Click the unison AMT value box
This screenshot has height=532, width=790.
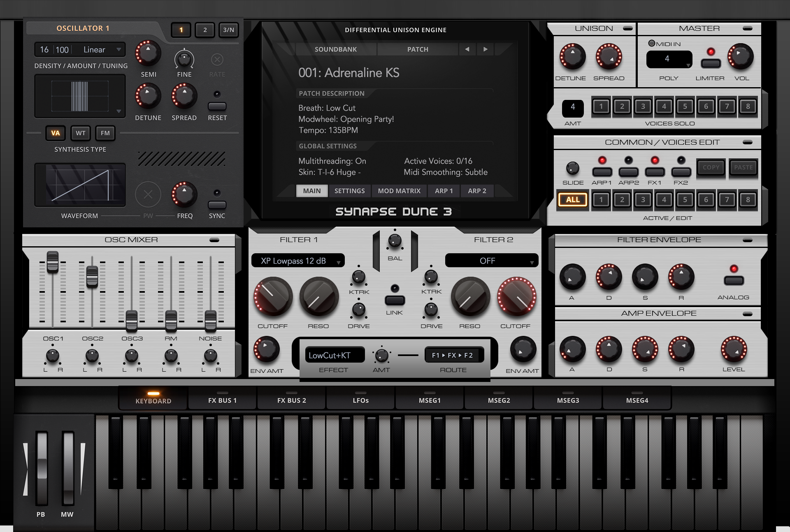(x=573, y=108)
